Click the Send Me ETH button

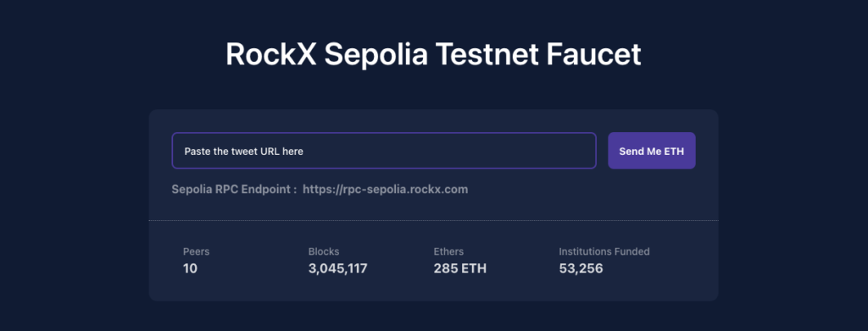tap(652, 151)
